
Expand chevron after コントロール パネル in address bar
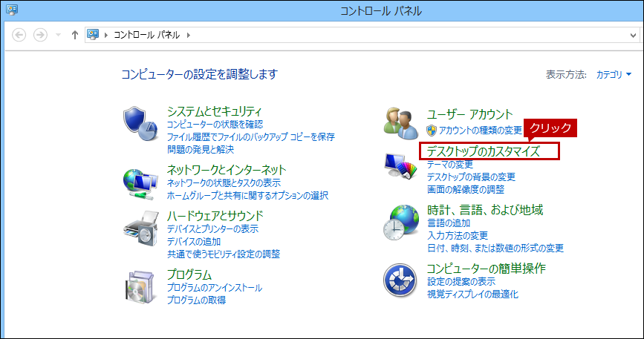(189, 36)
